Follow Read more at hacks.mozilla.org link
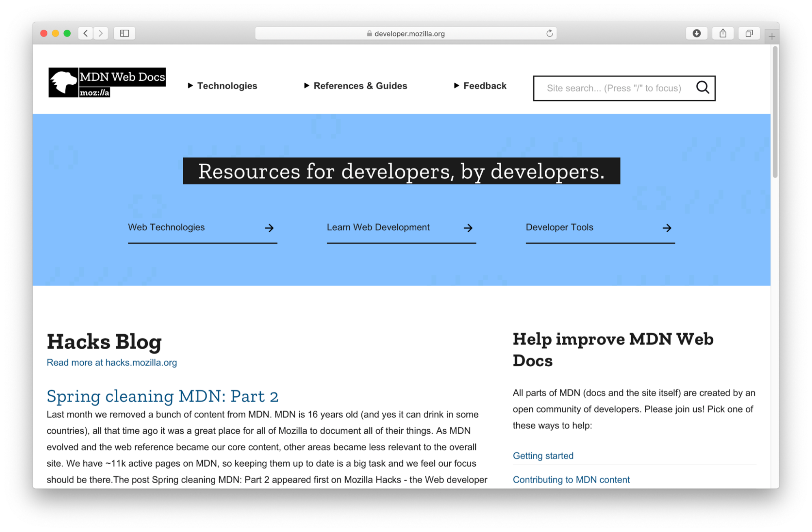Image resolution: width=812 pixels, height=532 pixels. (x=112, y=362)
